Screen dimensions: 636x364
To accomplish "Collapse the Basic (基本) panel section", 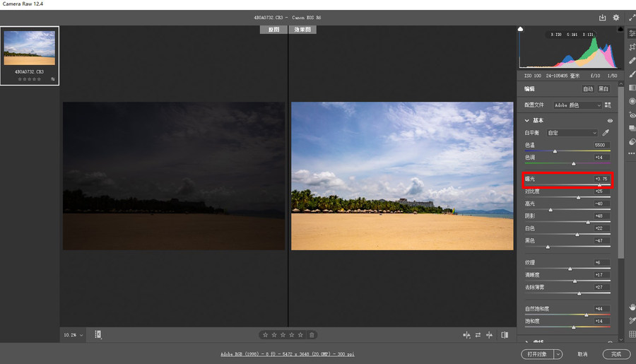I will pos(527,121).
